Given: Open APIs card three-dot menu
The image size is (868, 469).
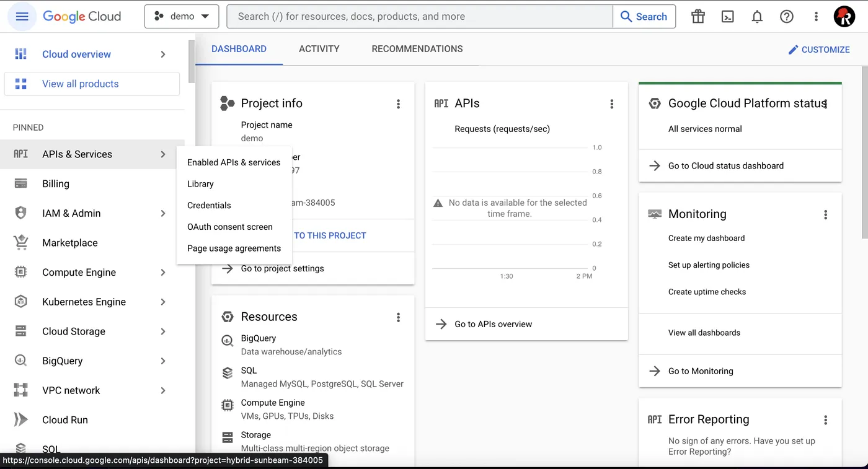Looking at the screenshot, I should coord(612,104).
